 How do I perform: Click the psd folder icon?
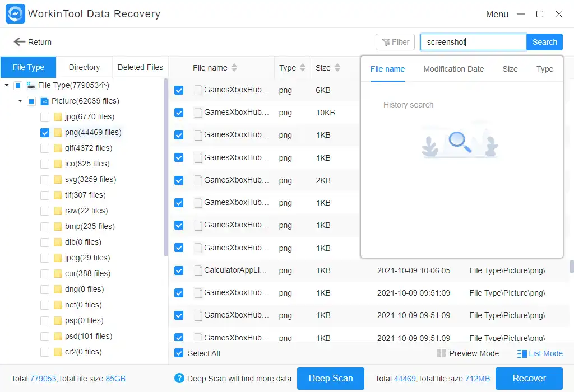tap(58, 337)
